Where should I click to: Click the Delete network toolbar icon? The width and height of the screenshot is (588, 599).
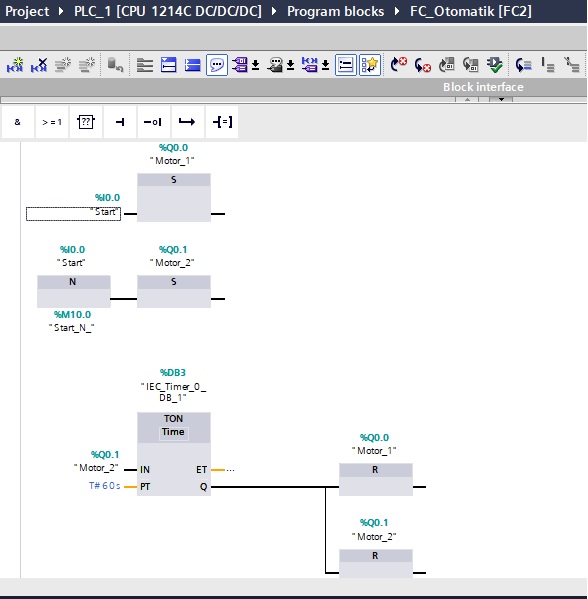(x=39, y=65)
